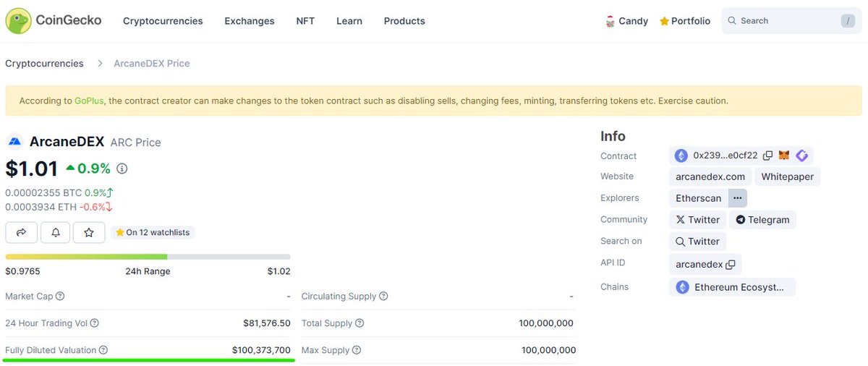Screen dimensions: 868x366
Task: Click in the Search input field
Action: point(791,21)
